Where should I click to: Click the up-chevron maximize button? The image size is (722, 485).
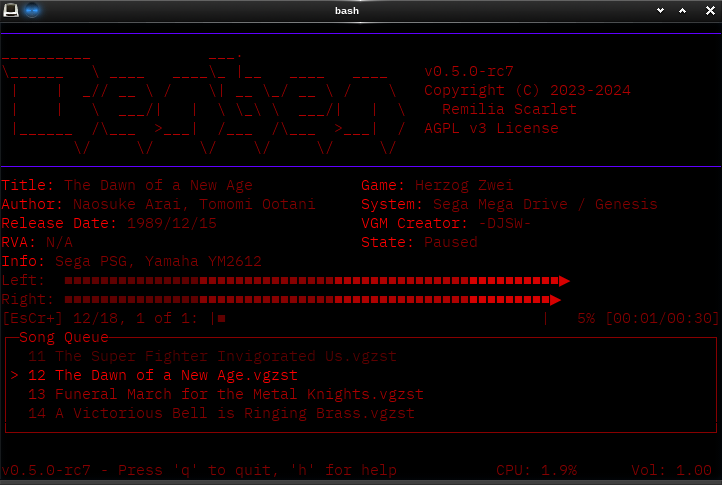pos(682,11)
